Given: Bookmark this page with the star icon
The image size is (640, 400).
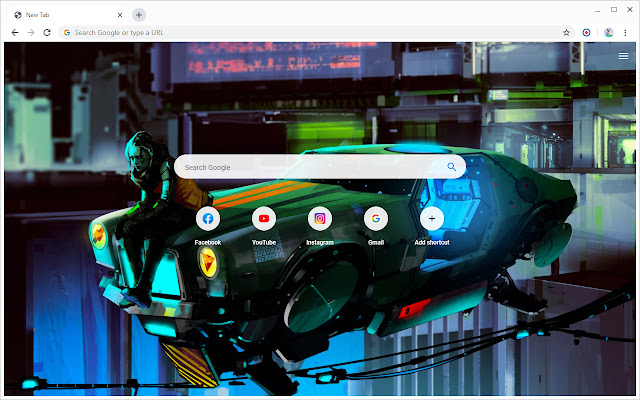Looking at the screenshot, I should coord(566,33).
